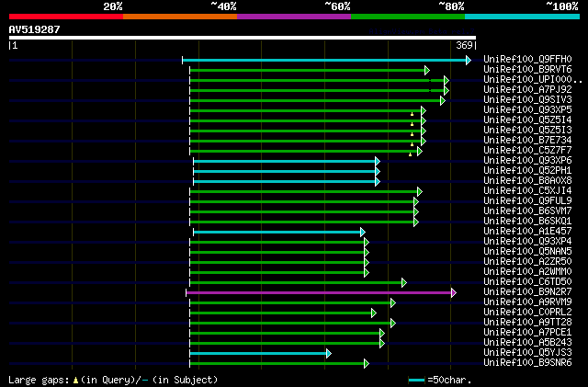This screenshot has width=588, height=387.
Task: Click the cyan alignment bar of A1E457
Action: coord(277,232)
